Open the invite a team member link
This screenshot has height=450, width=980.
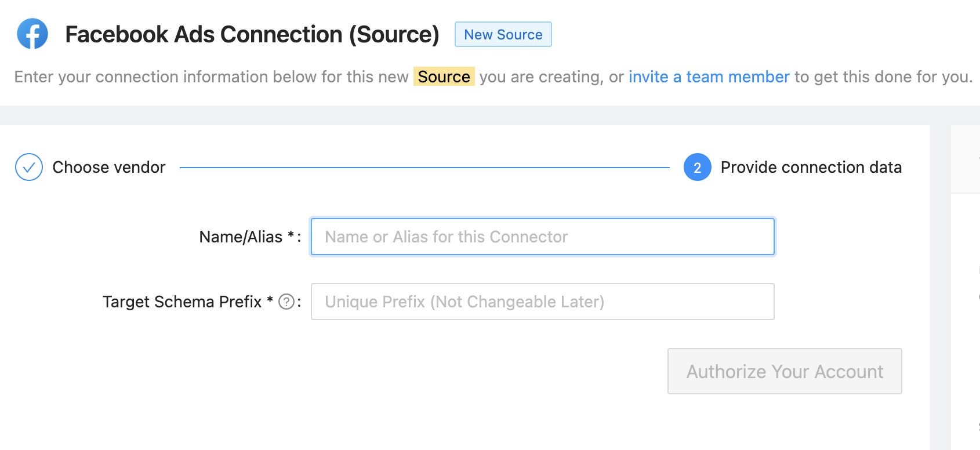click(709, 77)
